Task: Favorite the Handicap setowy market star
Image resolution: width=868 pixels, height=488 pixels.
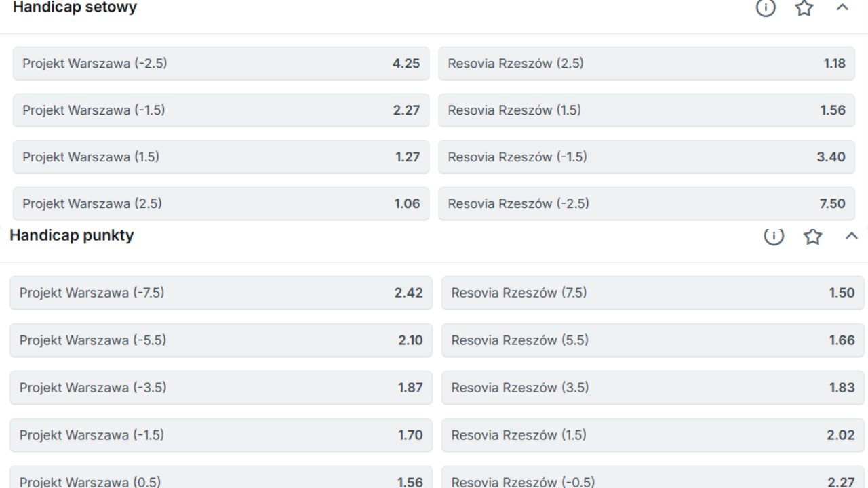Action: (804, 8)
